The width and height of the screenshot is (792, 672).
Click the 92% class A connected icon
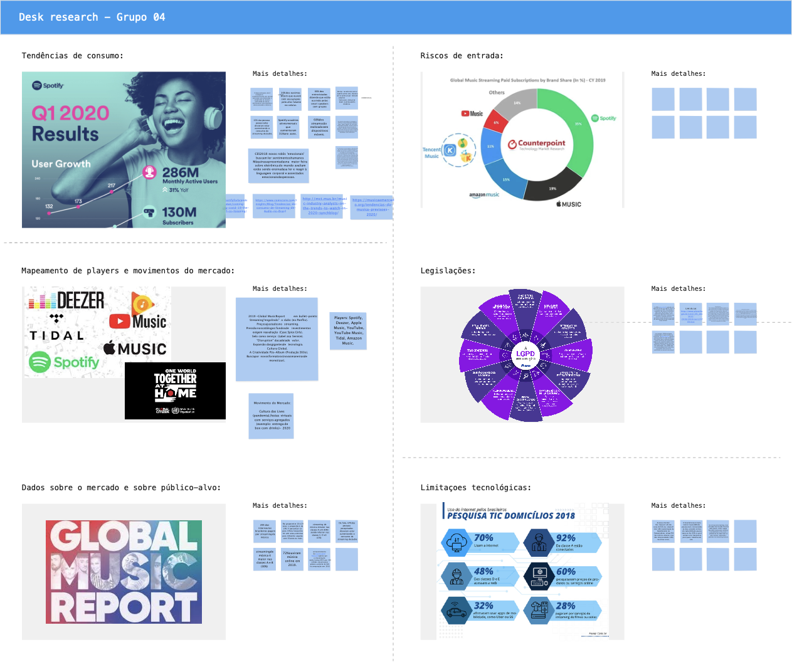click(539, 542)
